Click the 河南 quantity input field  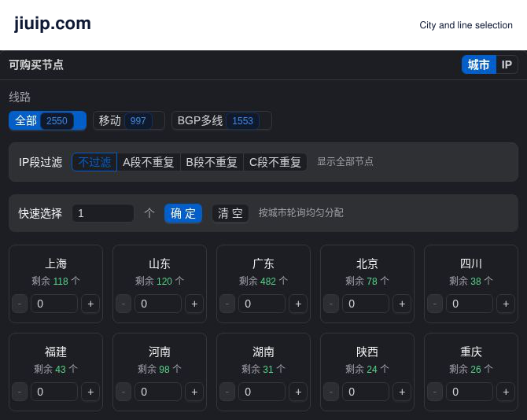[x=158, y=392]
